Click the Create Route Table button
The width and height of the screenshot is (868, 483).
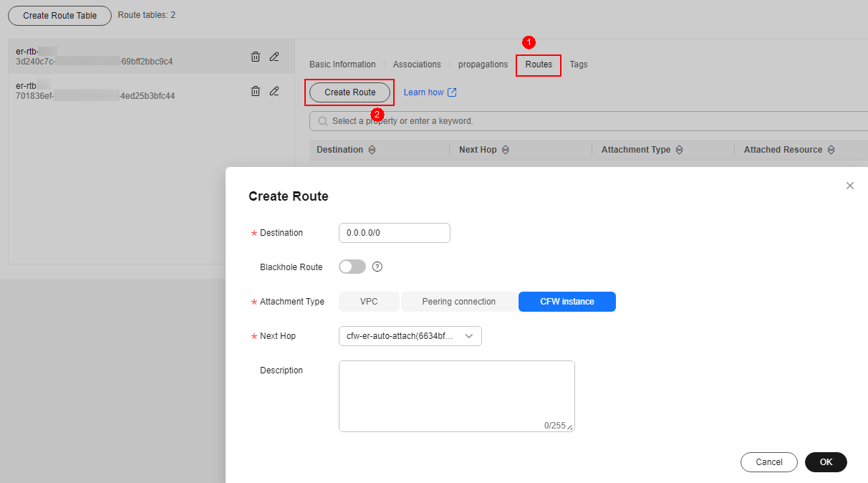pos(59,15)
